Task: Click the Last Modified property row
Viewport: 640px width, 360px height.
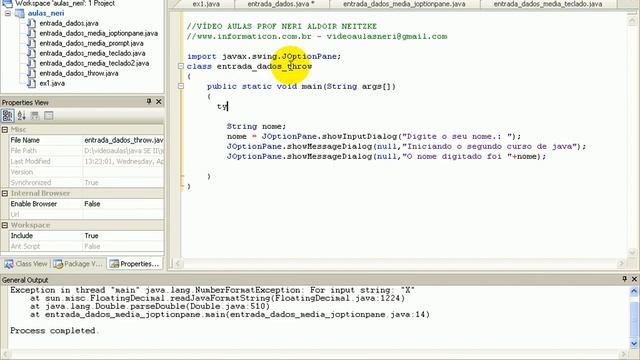Action: click(87, 161)
